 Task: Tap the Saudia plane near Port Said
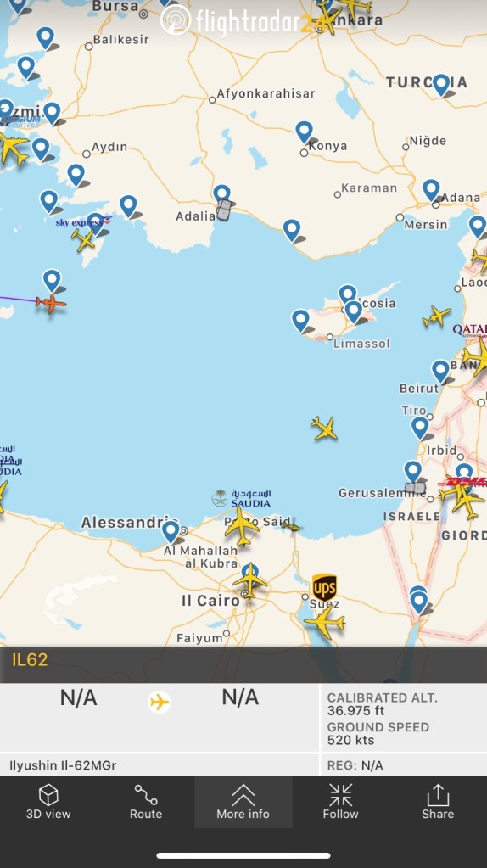coord(242,526)
